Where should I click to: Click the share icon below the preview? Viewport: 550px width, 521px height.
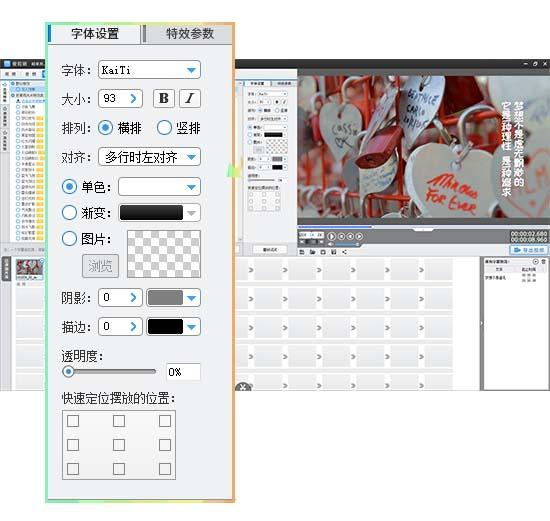[x=344, y=252]
